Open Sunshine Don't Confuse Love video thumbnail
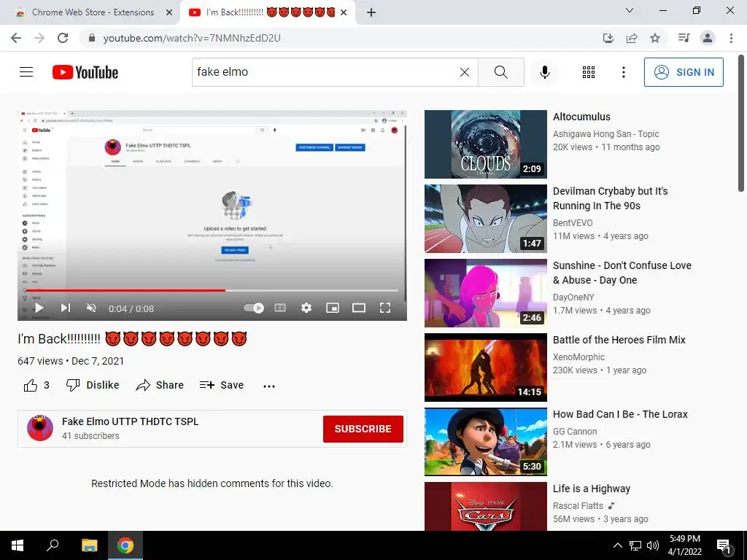The width and height of the screenshot is (747, 560). point(485,293)
